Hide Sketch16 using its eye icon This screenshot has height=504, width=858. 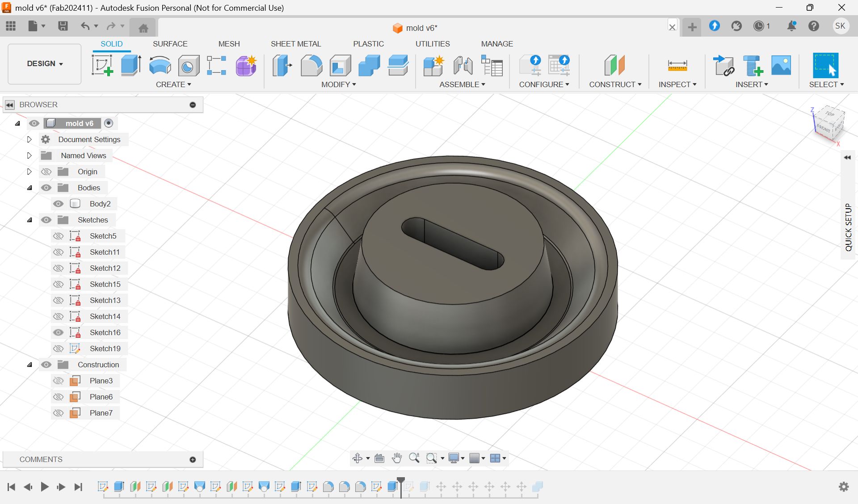click(x=58, y=332)
